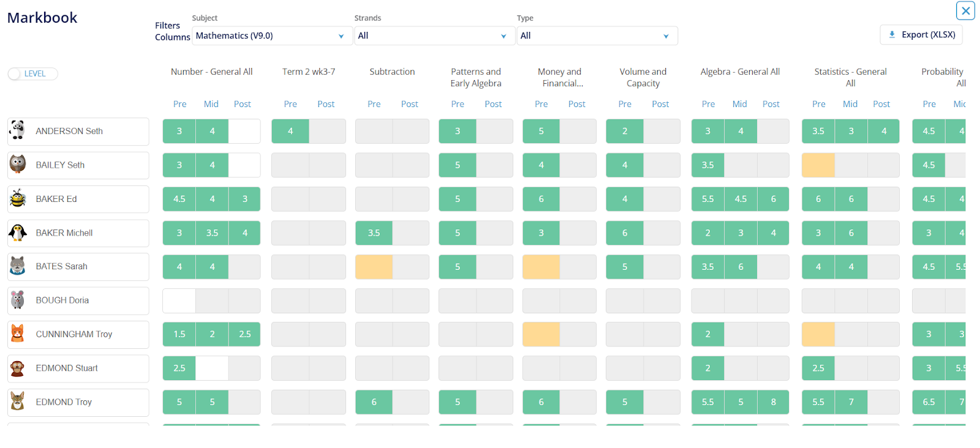Expand the Strands filter dropdown
The image size is (980, 448).
[432, 35]
